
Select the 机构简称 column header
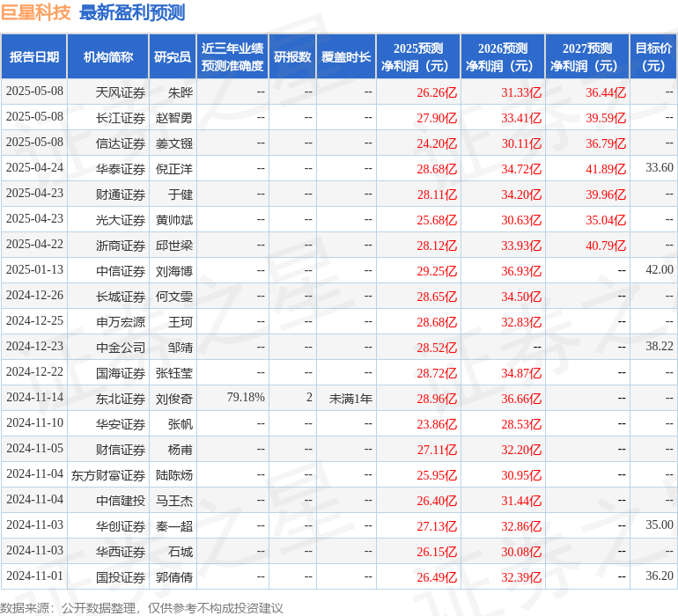click(108, 57)
